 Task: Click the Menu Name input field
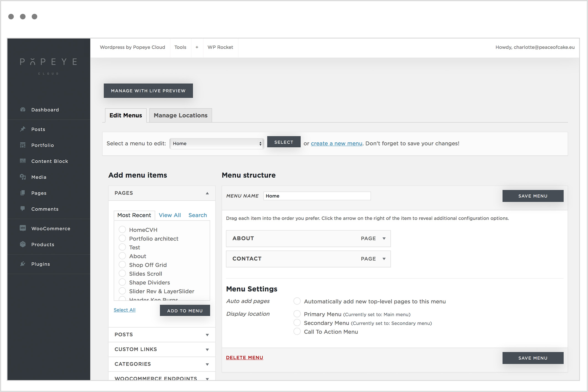click(317, 196)
